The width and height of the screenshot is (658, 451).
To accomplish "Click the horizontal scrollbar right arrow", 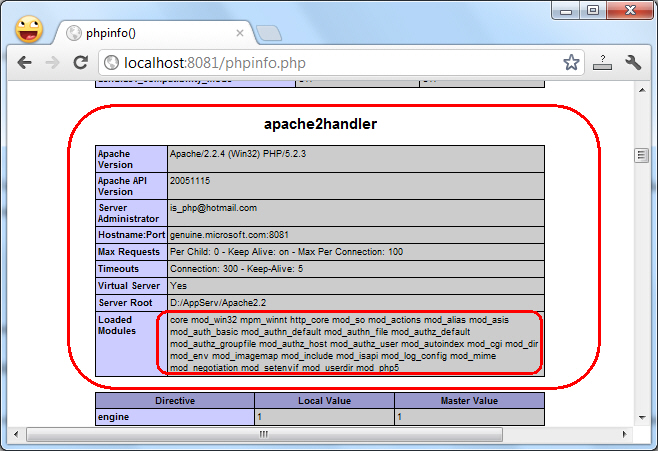I will pyautogui.click(x=624, y=434).
